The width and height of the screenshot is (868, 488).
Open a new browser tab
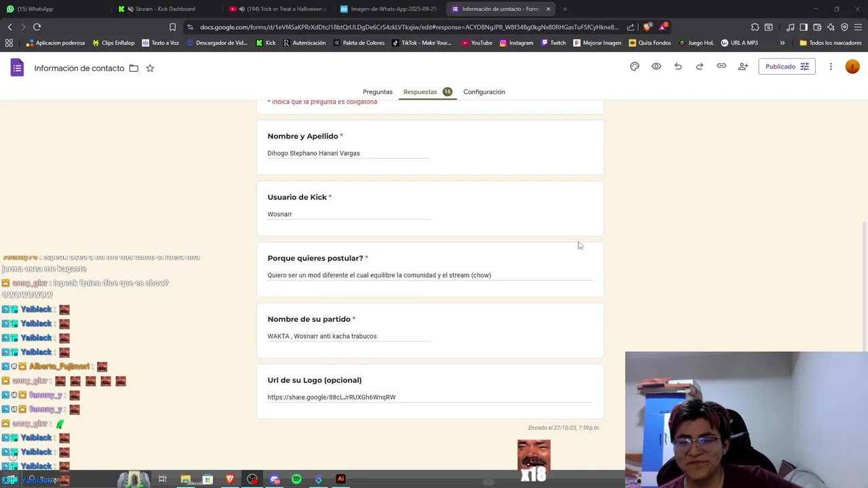[565, 9]
